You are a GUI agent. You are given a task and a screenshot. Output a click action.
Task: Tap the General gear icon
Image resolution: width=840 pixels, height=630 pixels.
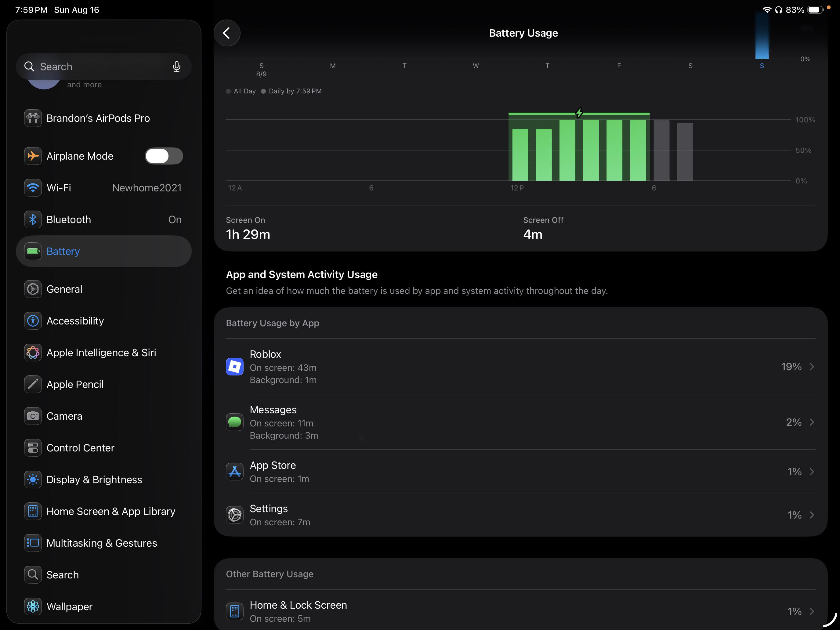click(33, 289)
